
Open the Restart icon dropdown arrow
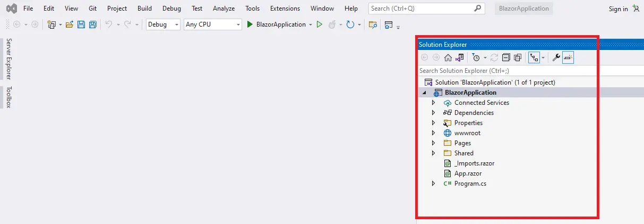[x=359, y=24]
